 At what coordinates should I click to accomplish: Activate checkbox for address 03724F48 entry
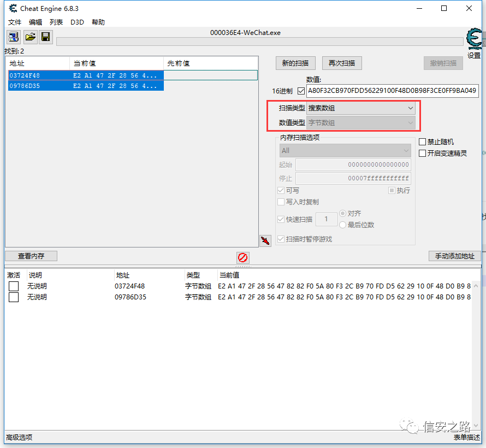[14, 286]
